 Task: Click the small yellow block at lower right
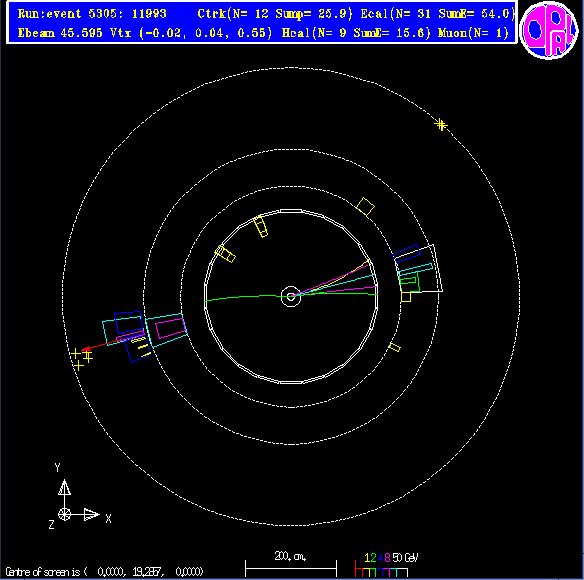pos(394,347)
